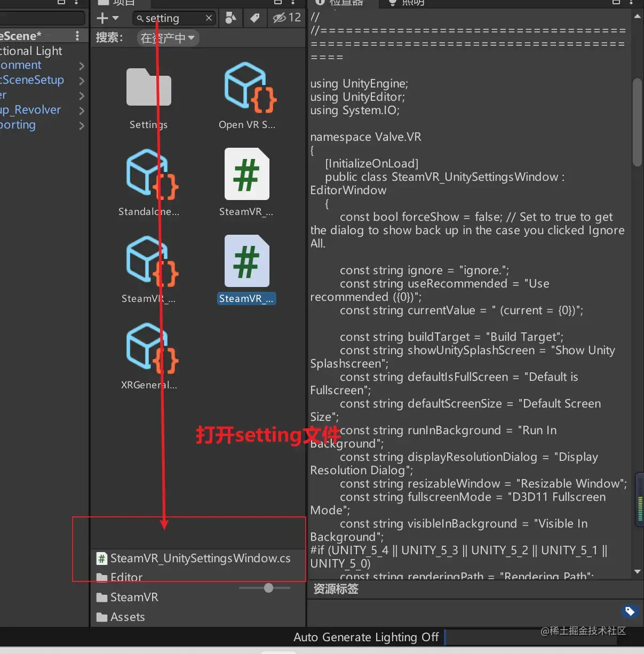Click the Assets folder in path breadcrumb

[x=121, y=617]
